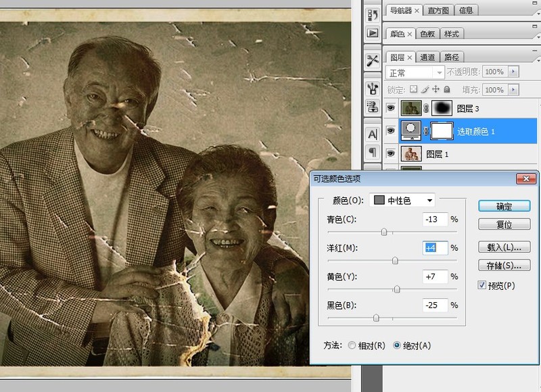
Task: Open the blend mode 正常 dropdown
Action: coord(415,72)
